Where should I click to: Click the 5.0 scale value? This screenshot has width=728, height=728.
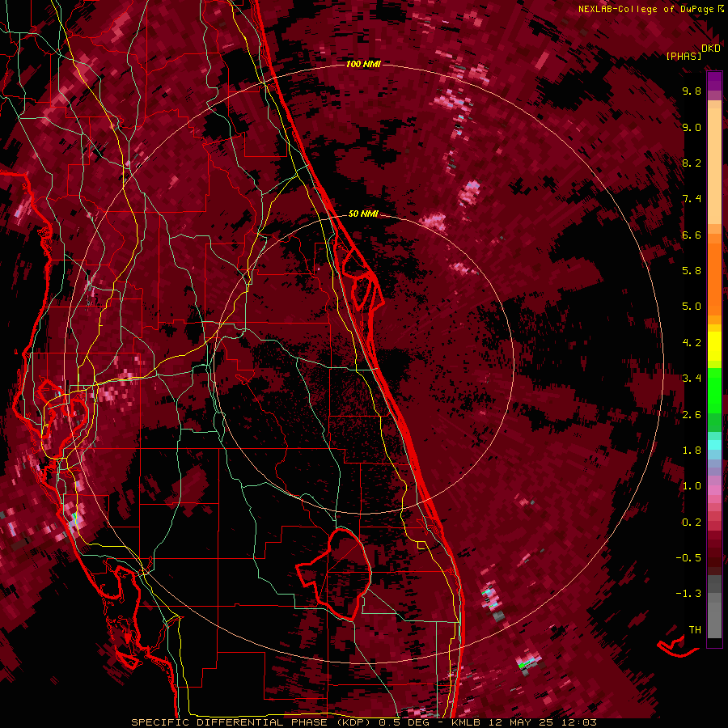[692, 307]
